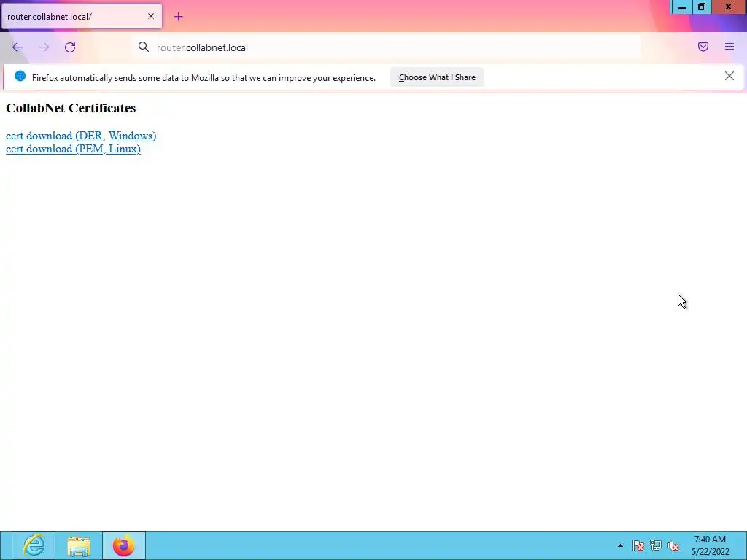
Task: Show hidden system tray icons
Action: (x=620, y=545)
